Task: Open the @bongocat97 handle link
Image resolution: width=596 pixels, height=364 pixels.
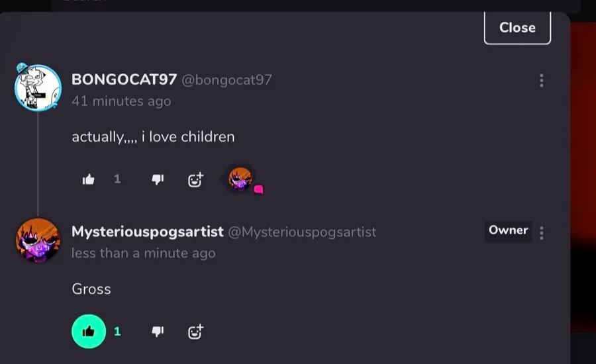Action: click(x=226, y=80)
